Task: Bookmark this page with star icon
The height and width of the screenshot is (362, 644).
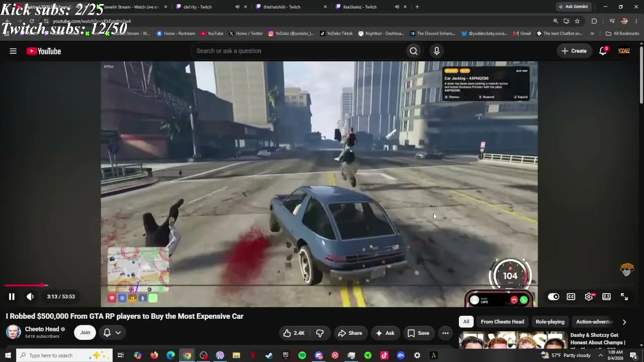Action: 577,21
